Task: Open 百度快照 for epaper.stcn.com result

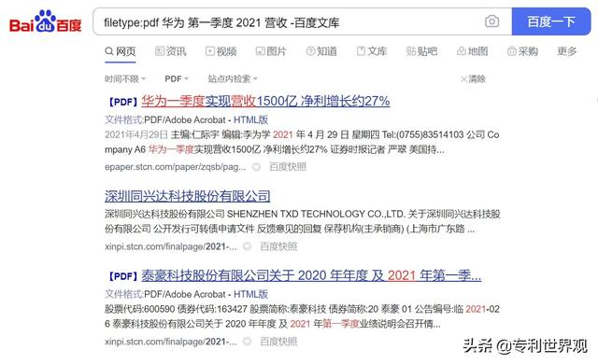Action: [x=288, y=167]
